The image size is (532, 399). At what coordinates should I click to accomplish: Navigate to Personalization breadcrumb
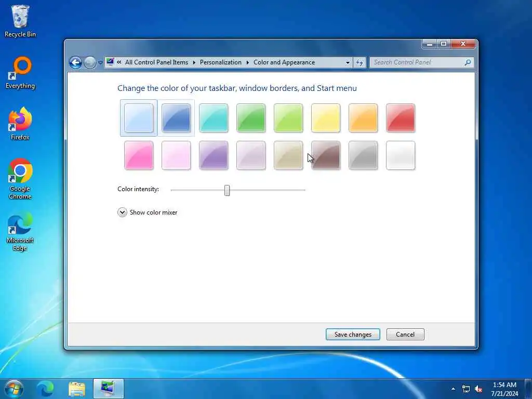click(x=220, y=62)
